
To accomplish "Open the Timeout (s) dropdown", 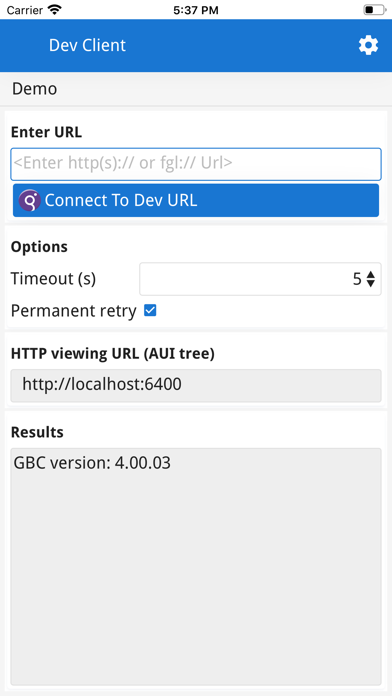I will pyautogui.click(x=260, y=279).
